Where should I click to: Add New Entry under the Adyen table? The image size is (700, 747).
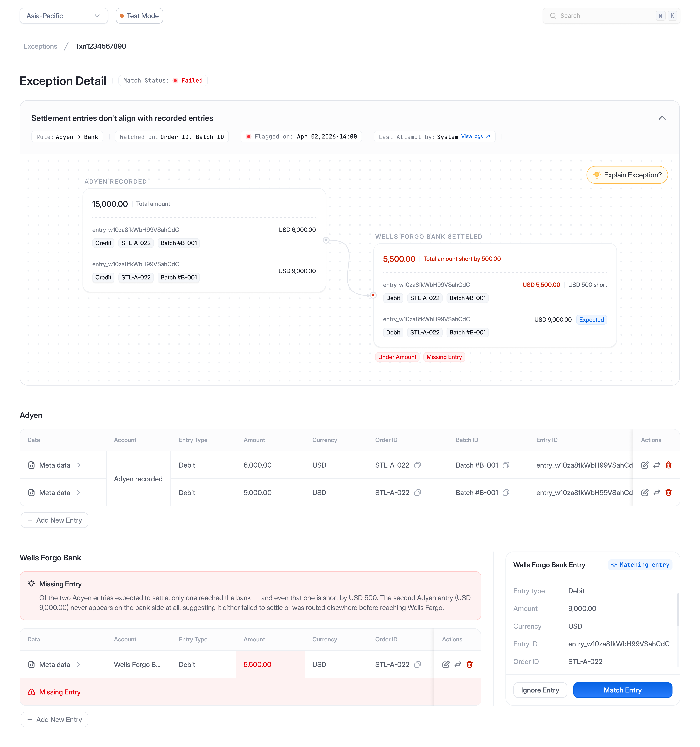coord(55,520)
